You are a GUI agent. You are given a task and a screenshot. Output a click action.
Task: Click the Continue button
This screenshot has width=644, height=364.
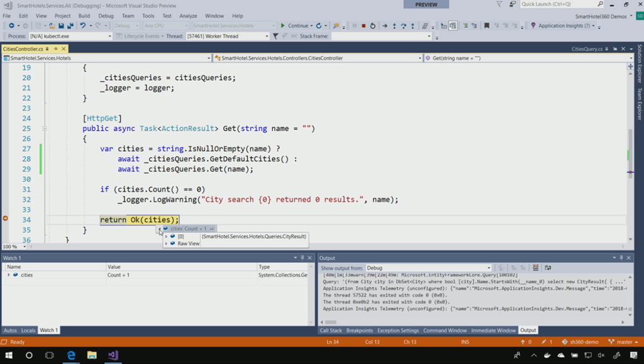pyautogui.click(x=294, y=26)
